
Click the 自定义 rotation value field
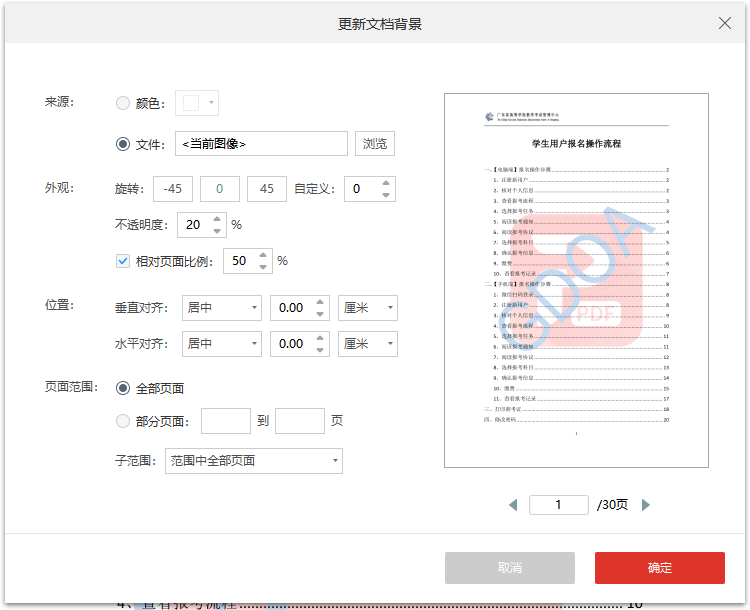click(362, 189)
